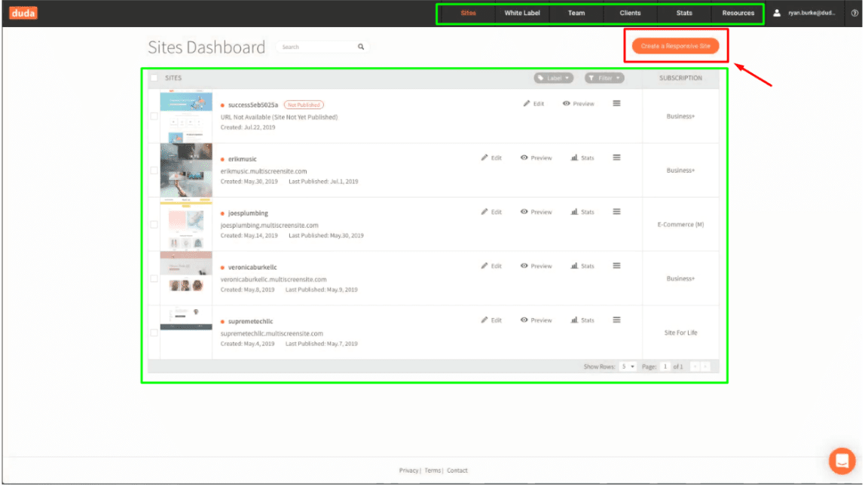Check the success5eb5025a row checkbox
Viewport: 868px width, 487px height.
[x=155, y=117]
